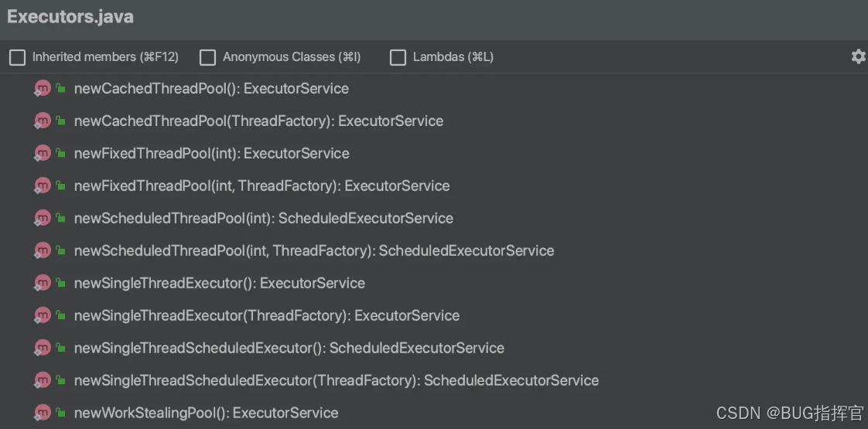Screen dimensions: 868x429
Task: Click method icon beside newSingleThreadExecutor() entry
Action: point(43,283)
